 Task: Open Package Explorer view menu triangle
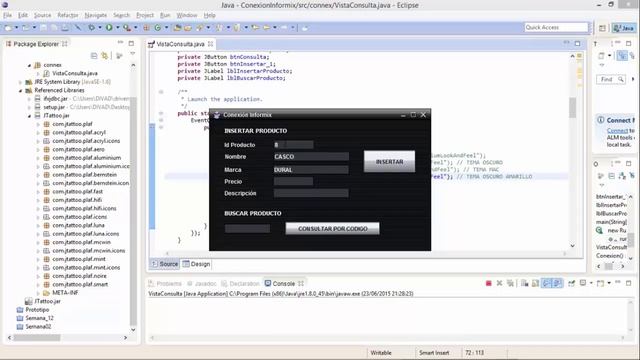click(x=133, y=54)
